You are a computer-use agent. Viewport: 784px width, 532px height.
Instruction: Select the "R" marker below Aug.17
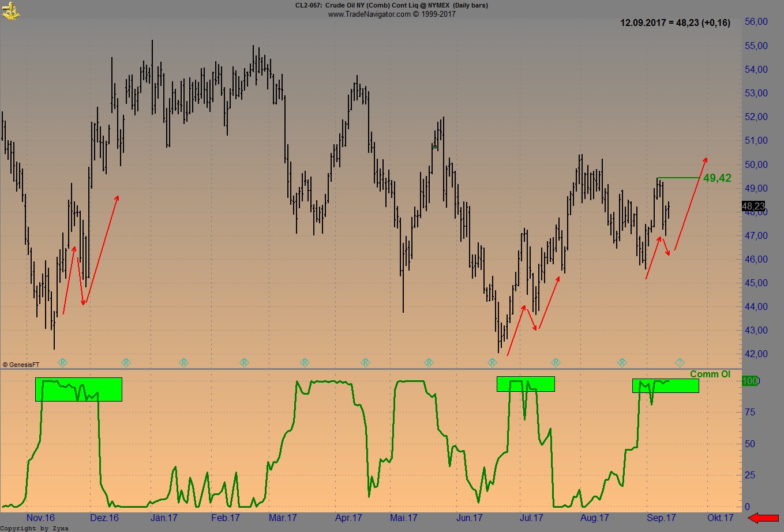click(623, 362)
